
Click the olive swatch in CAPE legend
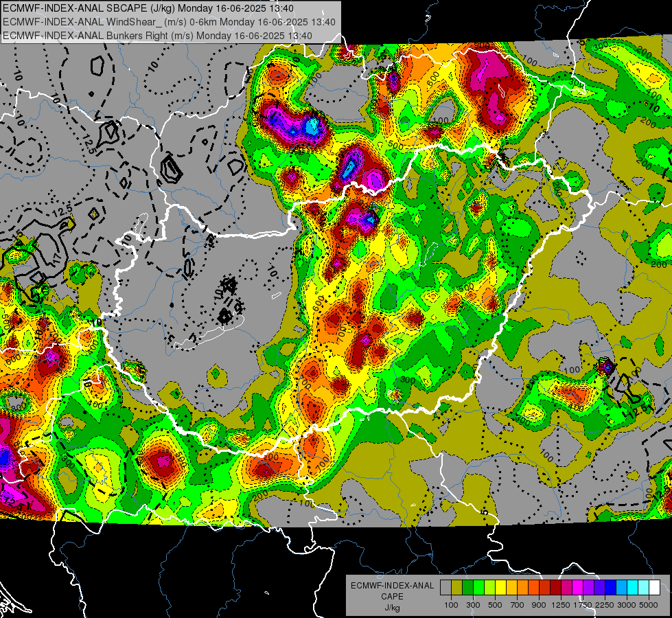pyautogui.click(x=456, y=588)
